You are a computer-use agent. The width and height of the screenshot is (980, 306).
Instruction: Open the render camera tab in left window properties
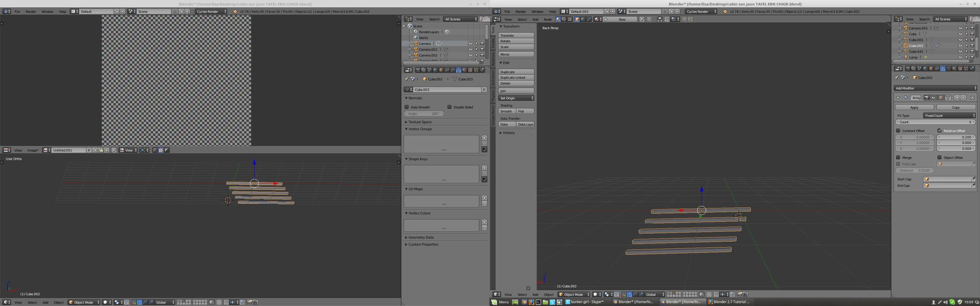coord(418,70)
